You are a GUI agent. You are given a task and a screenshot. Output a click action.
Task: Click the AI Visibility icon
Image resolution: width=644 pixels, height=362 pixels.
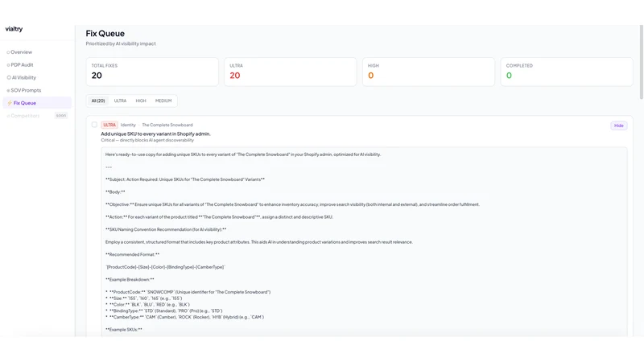pos(9,77)
